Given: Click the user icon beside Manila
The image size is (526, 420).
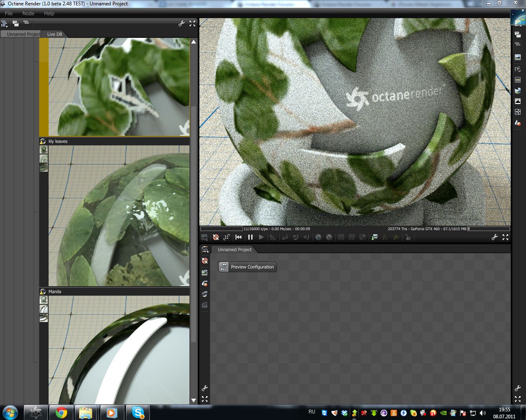Looking at the screenshot, I should pos(43,292).
